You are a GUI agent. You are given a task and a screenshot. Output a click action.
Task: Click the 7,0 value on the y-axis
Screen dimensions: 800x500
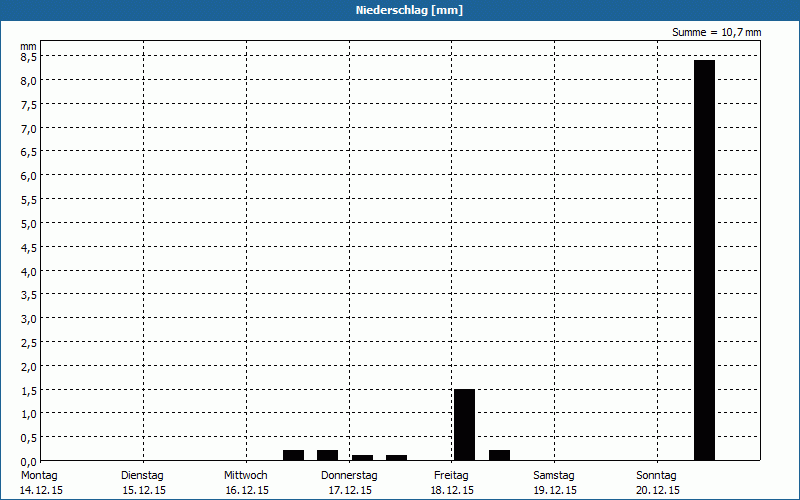(29, 129)
